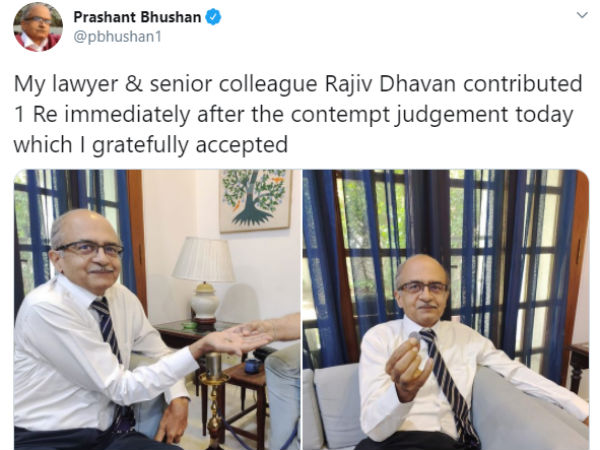
Task: Open the right photo of man on sofa
Action: 446,310
